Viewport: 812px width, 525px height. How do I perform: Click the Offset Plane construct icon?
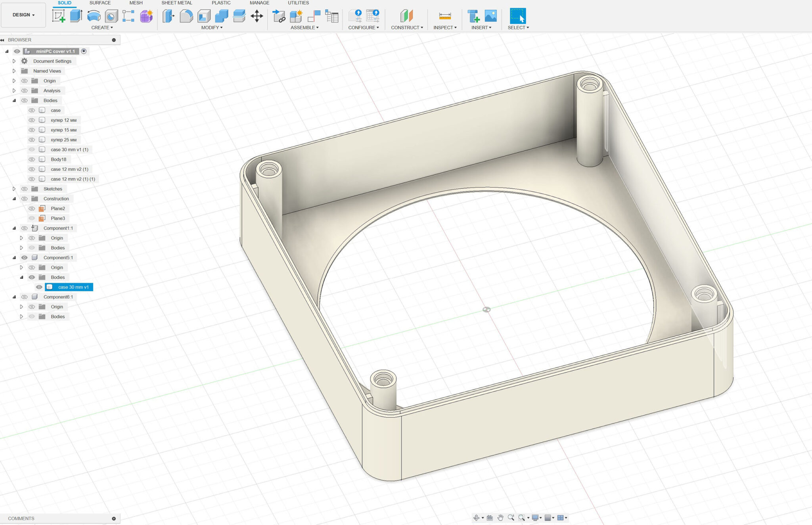pos(406,16)
